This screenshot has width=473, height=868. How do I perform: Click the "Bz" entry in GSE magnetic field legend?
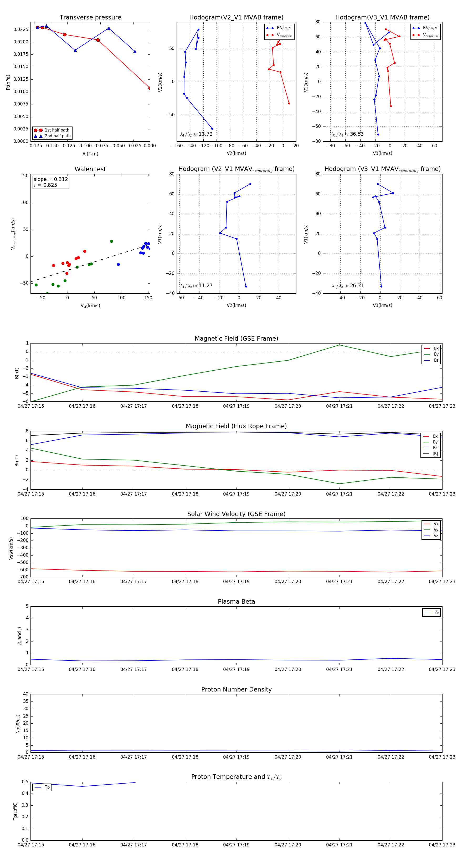tap(431, 360)
